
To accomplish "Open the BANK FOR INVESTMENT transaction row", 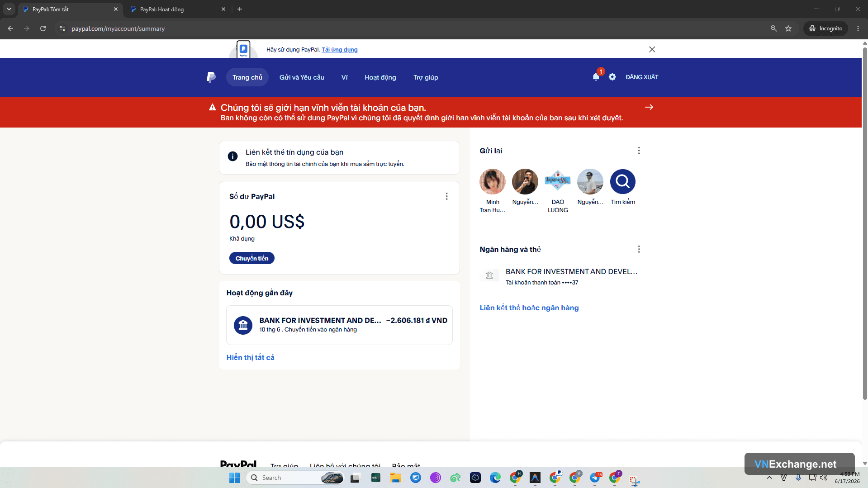I will pos(339,325).
